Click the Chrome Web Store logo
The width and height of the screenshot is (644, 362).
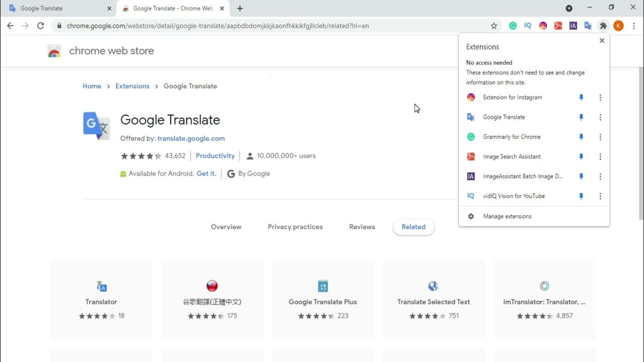[54, 51]
